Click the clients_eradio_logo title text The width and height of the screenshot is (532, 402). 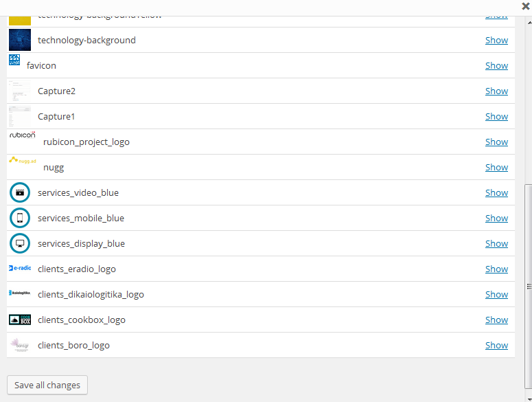point(77,269)
